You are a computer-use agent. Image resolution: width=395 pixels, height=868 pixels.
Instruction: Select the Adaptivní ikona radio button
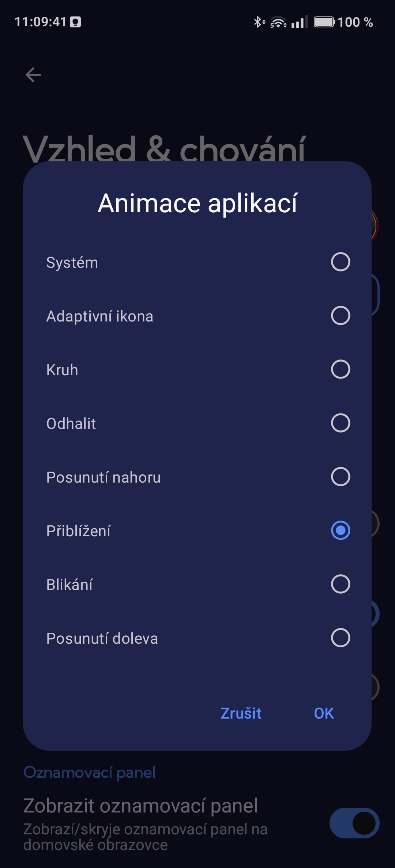[x=341, y=316]
